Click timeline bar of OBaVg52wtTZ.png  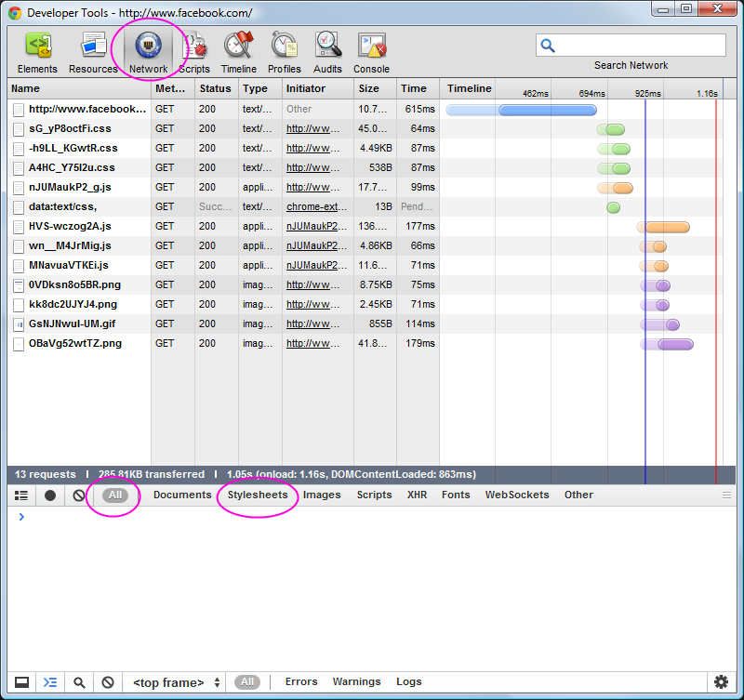tap(667, 345)
